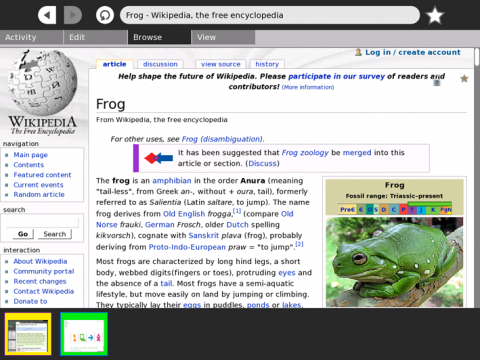Image resolution: width=480 pixels, height=360 pixels.
Task: Open the Edit toolbar tab
Action: click(x=95, y=37)
